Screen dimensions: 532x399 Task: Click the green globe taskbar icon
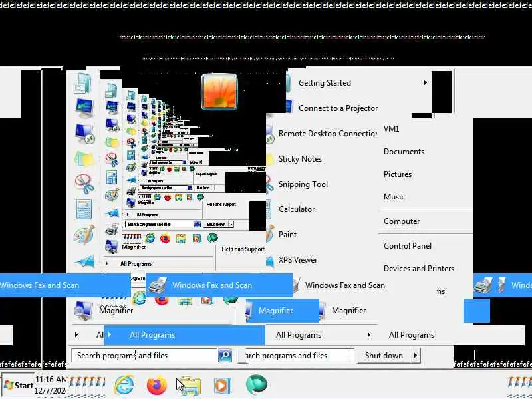click(x=257, y=385)
